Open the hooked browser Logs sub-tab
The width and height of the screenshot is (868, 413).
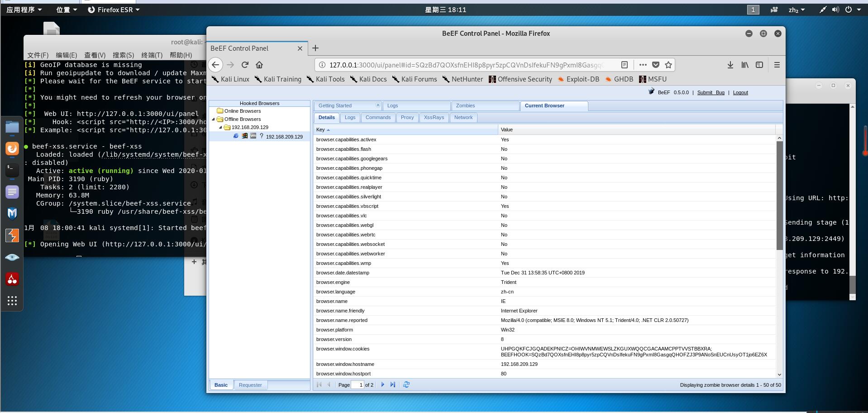tap(350, 117)
